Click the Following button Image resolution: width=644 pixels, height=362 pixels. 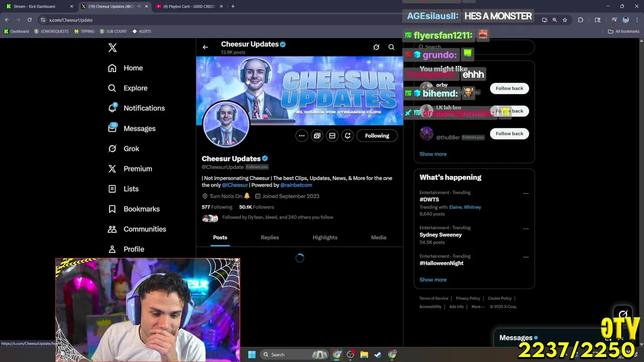[x=377, y=136]
